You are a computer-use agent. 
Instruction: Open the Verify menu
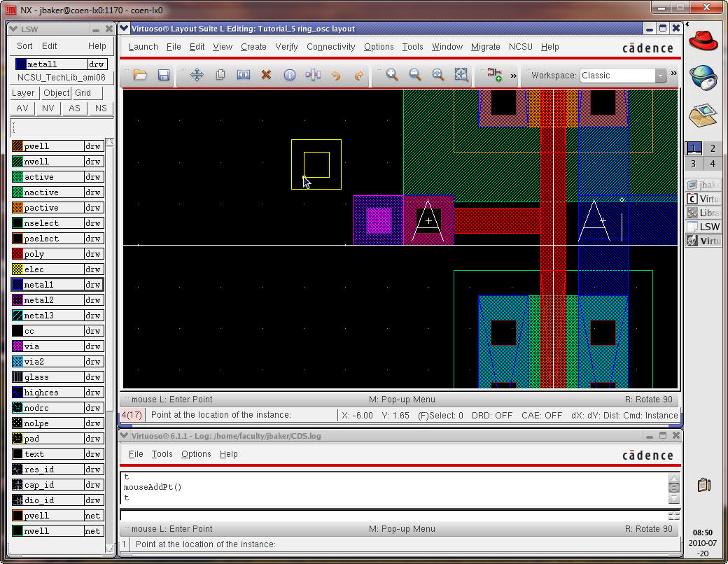[286, 47]
